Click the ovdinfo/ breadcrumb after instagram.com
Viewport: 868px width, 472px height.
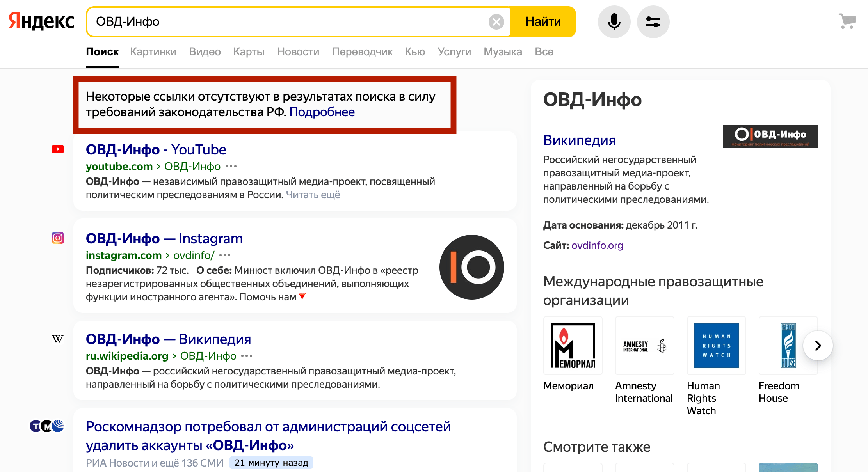(194, 256)
